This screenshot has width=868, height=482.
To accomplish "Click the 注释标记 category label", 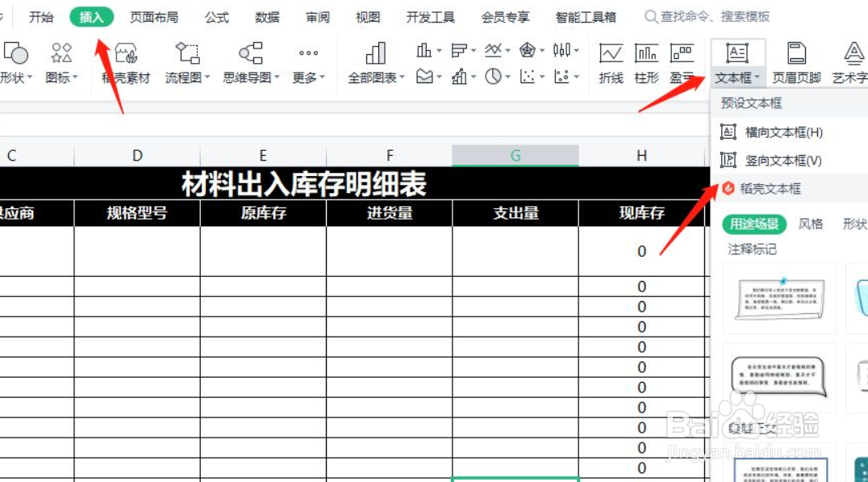I will tap(752, 249).
